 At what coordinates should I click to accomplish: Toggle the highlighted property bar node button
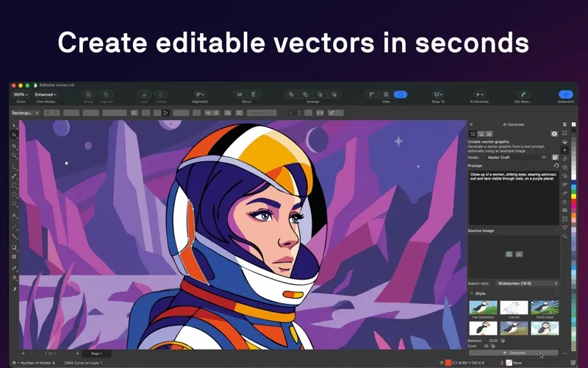tap(165, 113)
